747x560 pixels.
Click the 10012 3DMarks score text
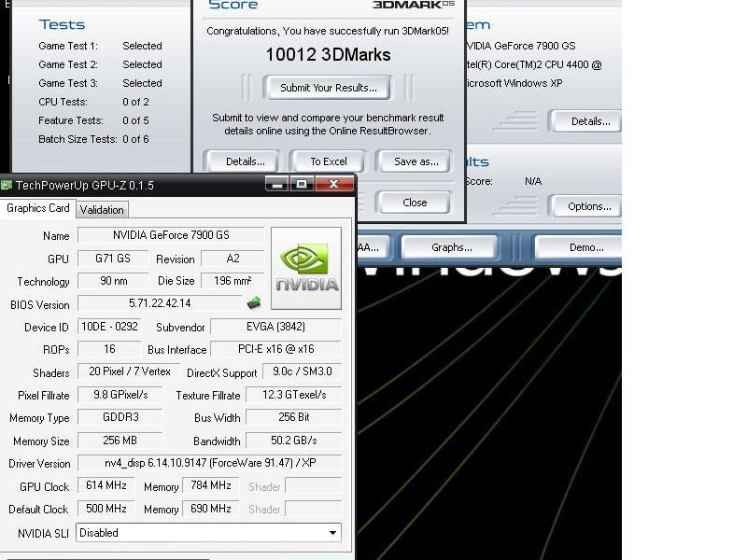pyautogui.click(x=329, y=55)
